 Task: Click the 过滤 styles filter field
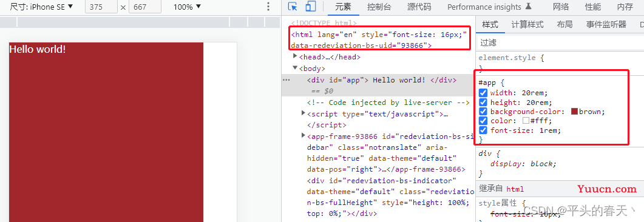(560, 42)
